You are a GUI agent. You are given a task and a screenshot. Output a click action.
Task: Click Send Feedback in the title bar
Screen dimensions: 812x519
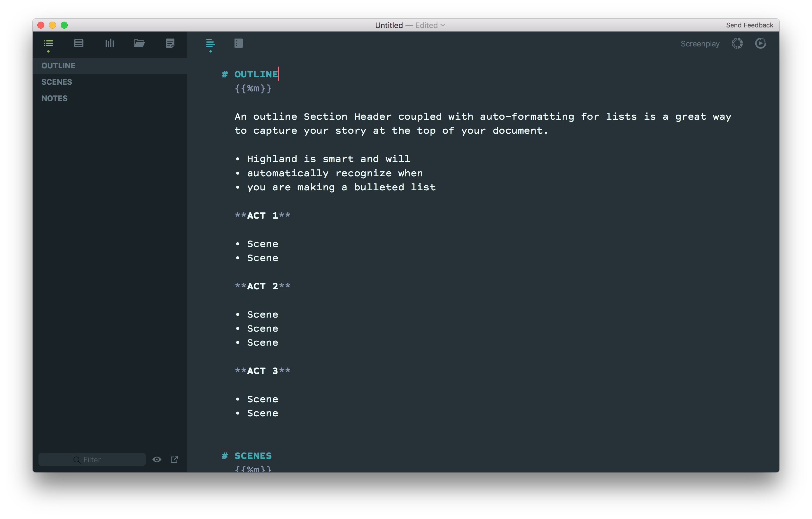(x=749, y=25)
